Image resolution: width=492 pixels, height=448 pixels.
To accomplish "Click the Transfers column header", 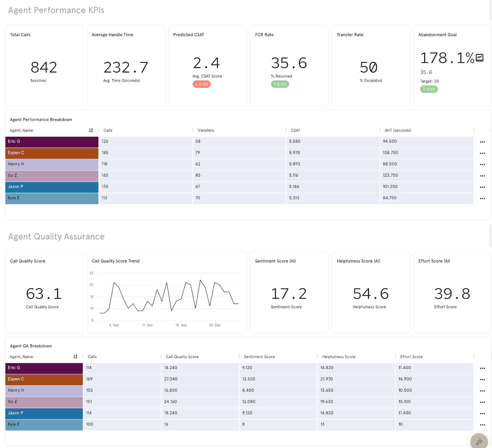I will click(x=205, y=130).
